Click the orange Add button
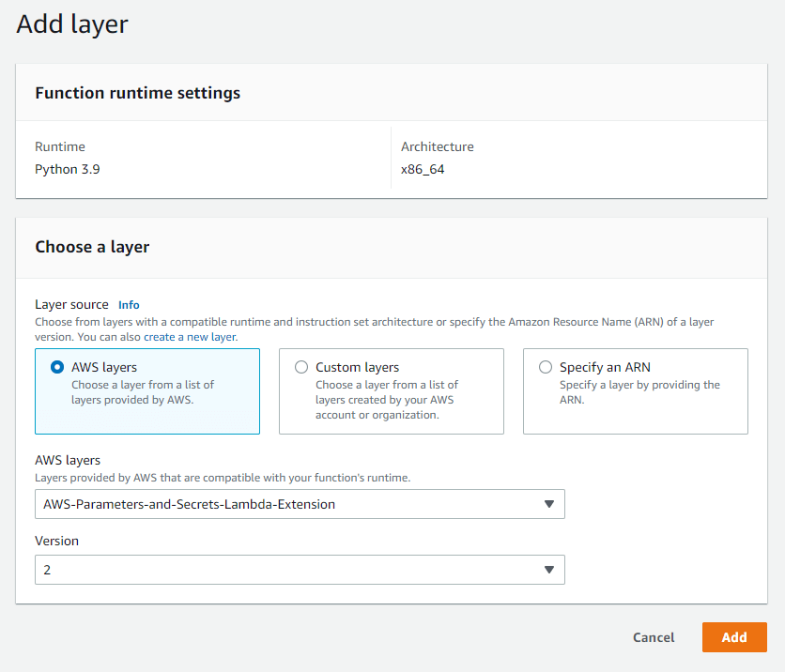 tap(734, 637)
